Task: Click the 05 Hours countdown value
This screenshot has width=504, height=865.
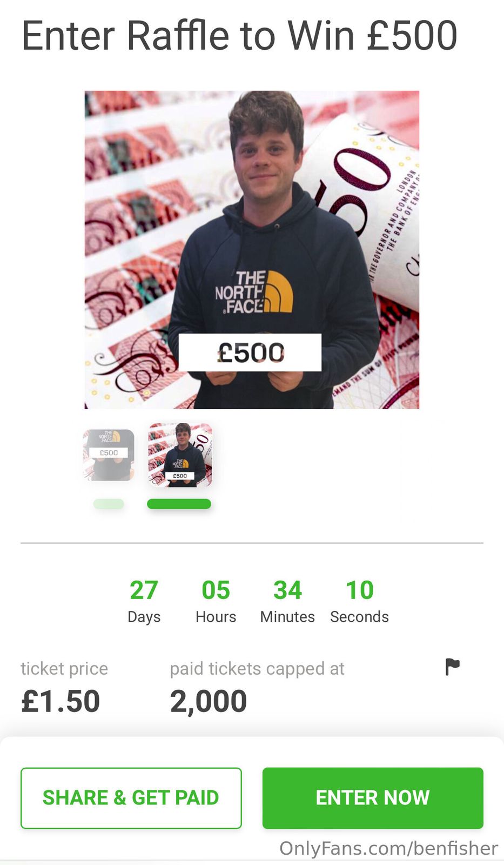Action: [216, 590]
